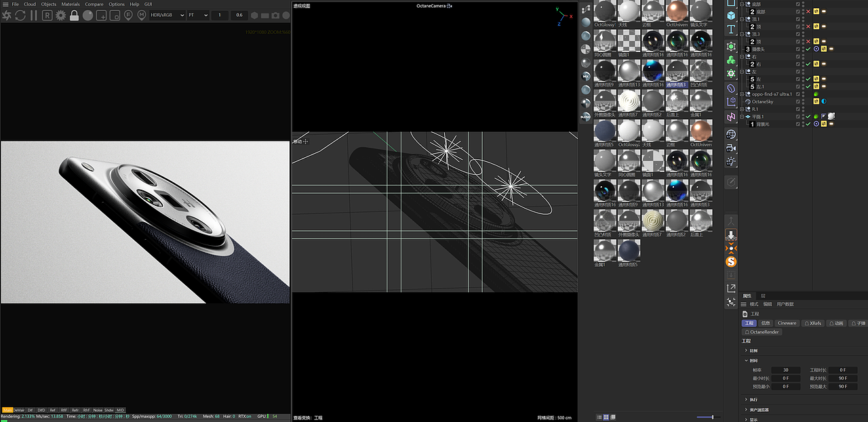Click the green cloner cubes icon
Viewport: 868px width, 422px height.
[x=731, y=60]
